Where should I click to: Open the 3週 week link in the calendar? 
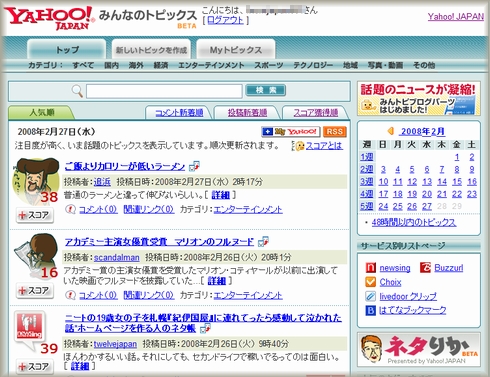[367, 182]
